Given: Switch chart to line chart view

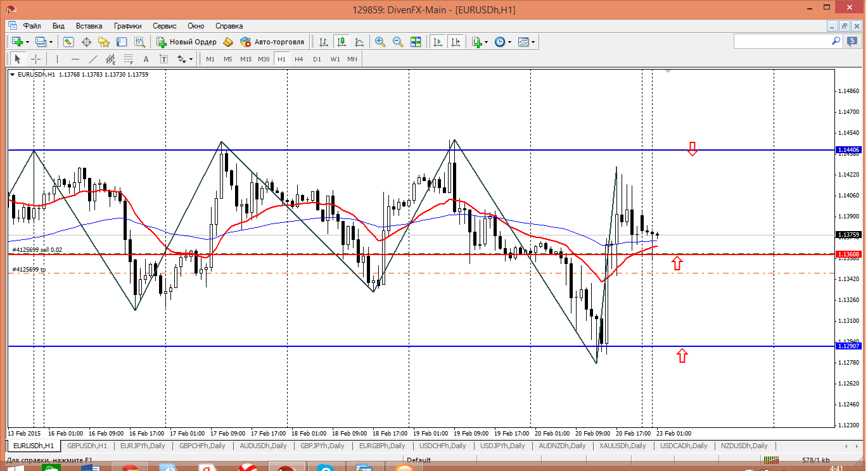Looking at the screenshot, I should click(359, 42).
